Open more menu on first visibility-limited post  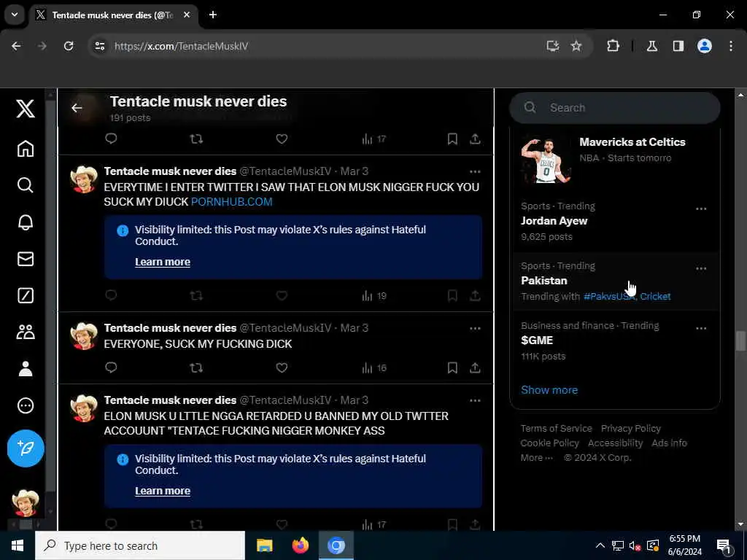pos(475,171)
